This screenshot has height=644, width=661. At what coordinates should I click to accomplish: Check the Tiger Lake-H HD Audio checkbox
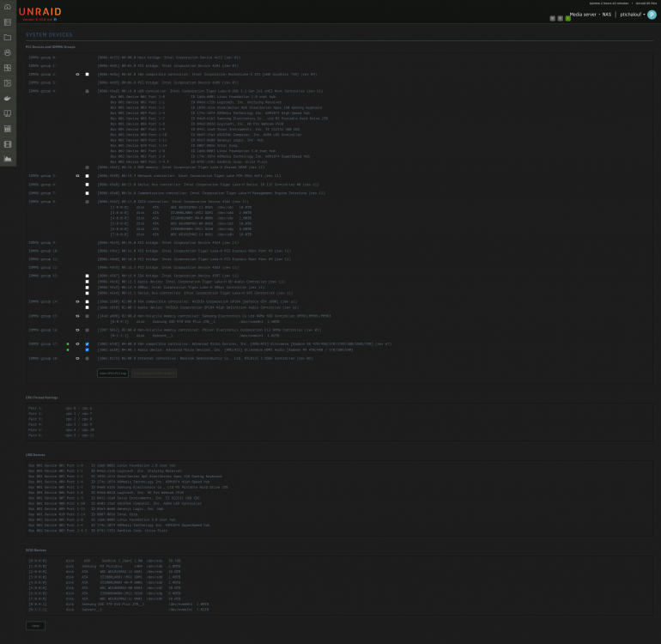coord(88,282)
